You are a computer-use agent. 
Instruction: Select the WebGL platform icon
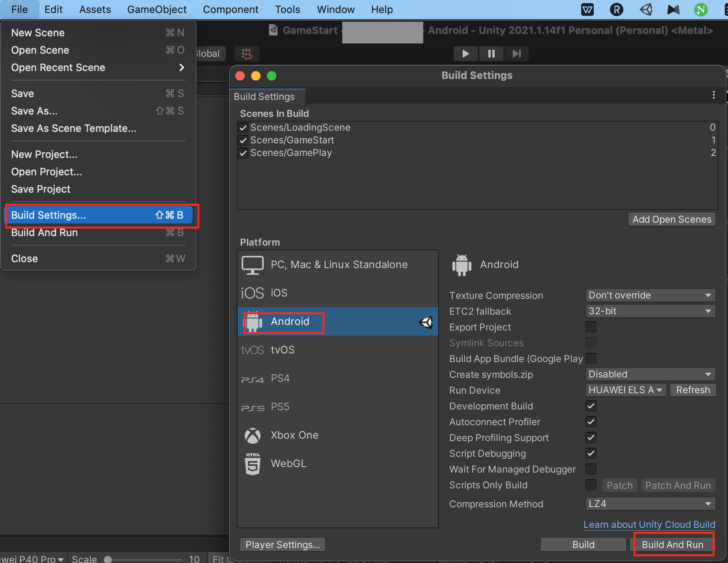pos(253,464)
